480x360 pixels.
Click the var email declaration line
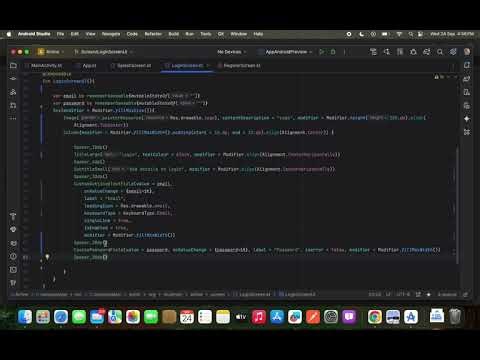click(126, 96)
